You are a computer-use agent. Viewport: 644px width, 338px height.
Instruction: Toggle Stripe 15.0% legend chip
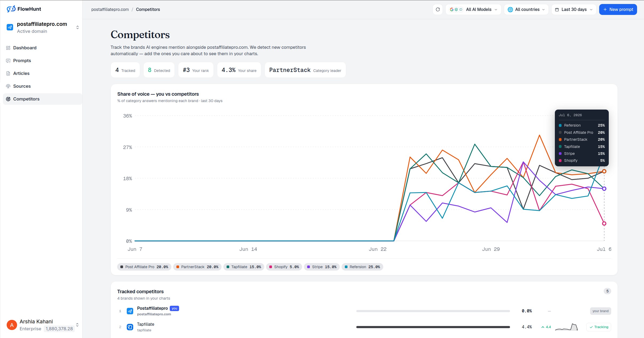[322, 267]
